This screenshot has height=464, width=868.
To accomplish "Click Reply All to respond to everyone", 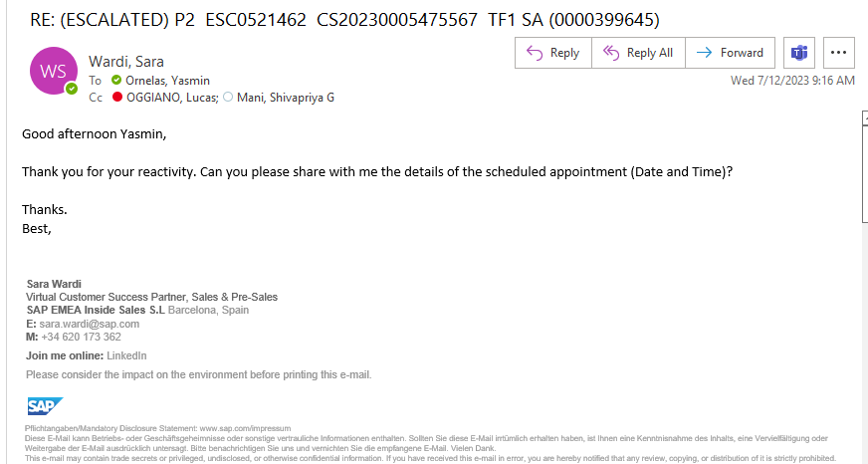I will [638, 53].
